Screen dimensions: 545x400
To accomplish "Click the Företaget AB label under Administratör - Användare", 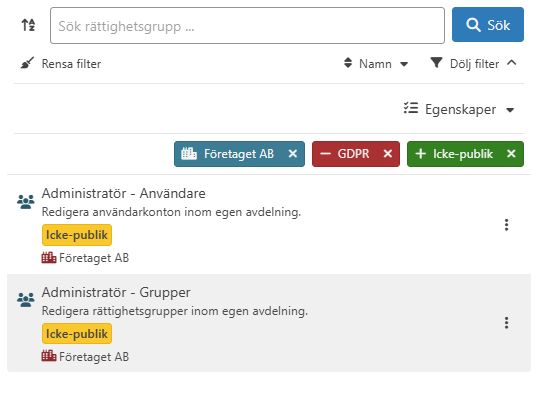I will point(94,258).
